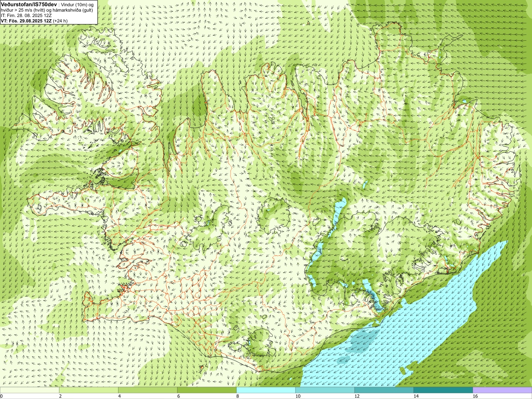Click the legend scale label "10"
Viewport: 532px width, 399px height.
coord(298,396)
